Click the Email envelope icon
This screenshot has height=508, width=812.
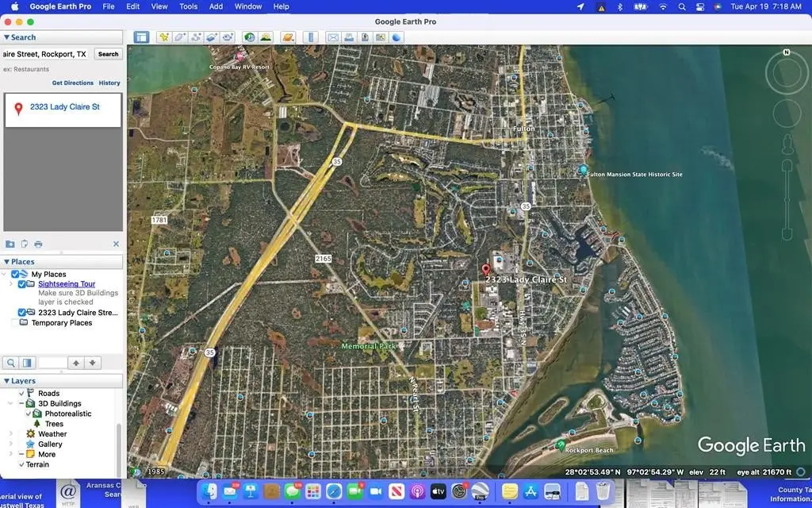pyautogui.click(x=333, y=37)
